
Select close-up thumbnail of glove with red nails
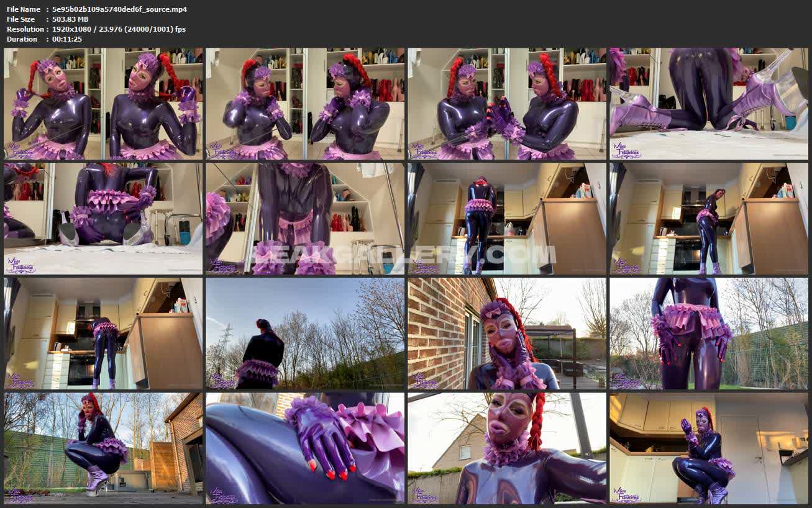pyautogui.click(x=305, y=448)
